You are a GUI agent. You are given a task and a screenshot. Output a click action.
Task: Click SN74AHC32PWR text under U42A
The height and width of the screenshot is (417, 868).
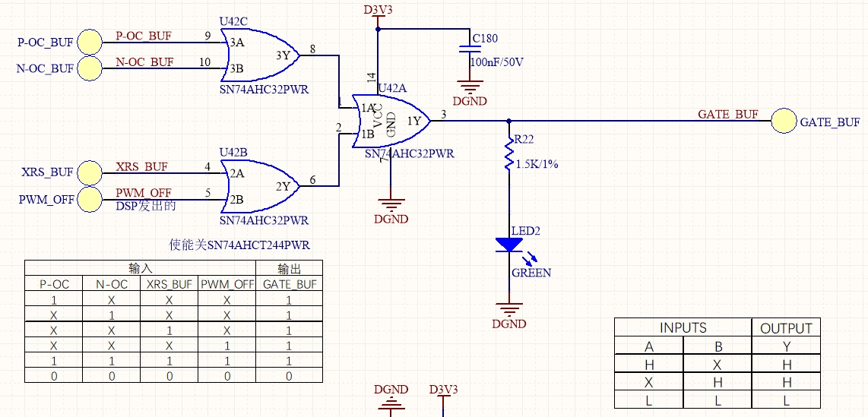tap(410, 154)
